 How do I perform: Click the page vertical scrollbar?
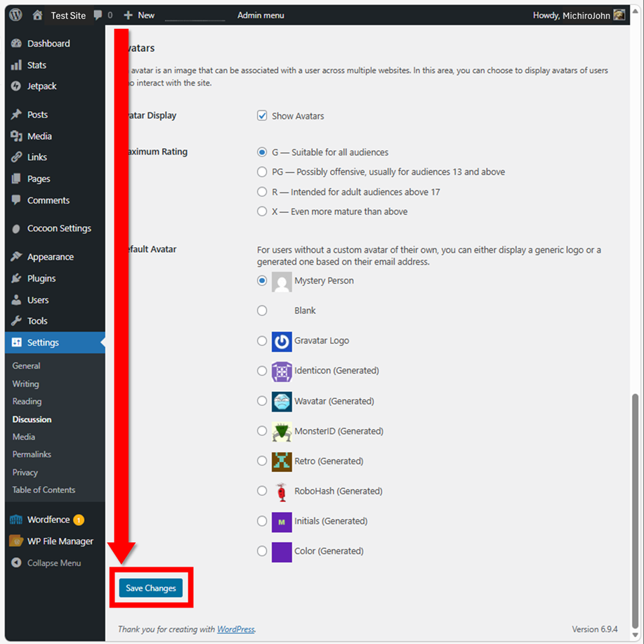636,506
